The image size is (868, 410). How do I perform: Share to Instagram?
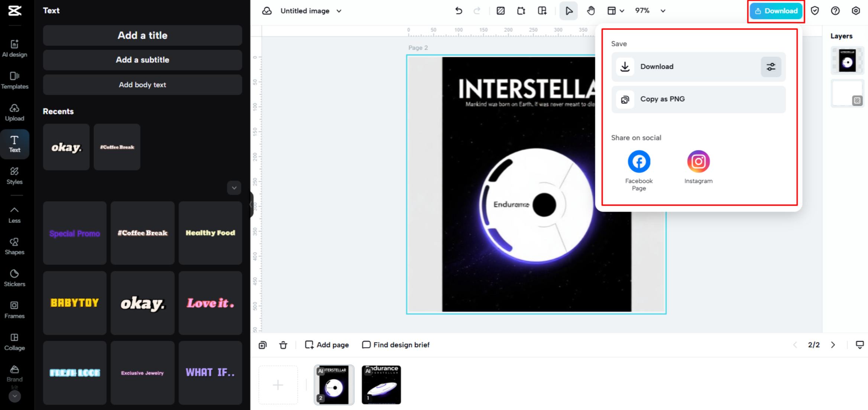click(x=698, y=162)
